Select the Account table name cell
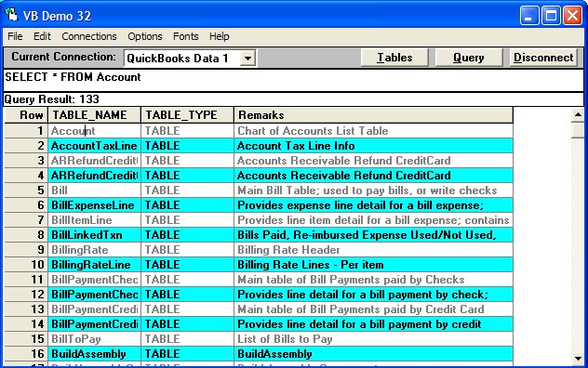 [x=94, y=131]
